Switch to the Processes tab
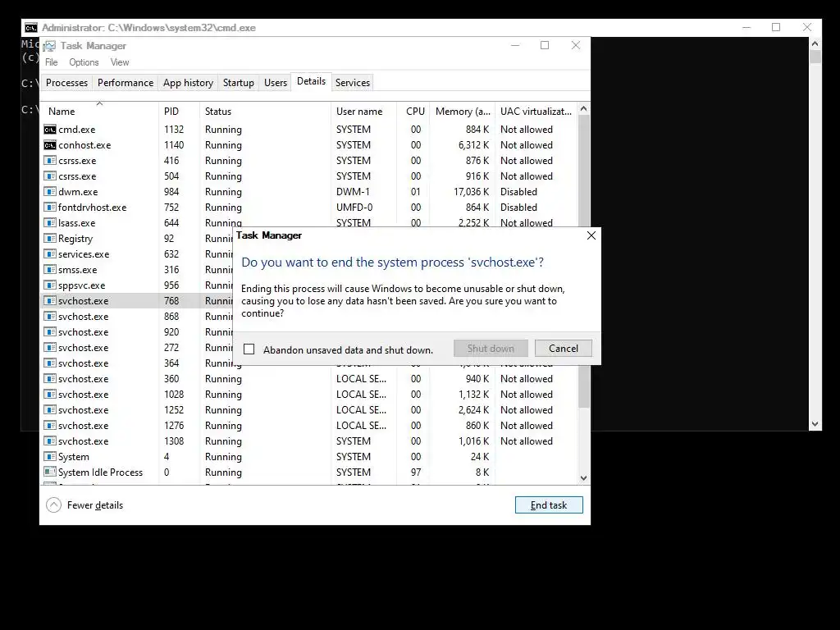 tap(67, 83)
